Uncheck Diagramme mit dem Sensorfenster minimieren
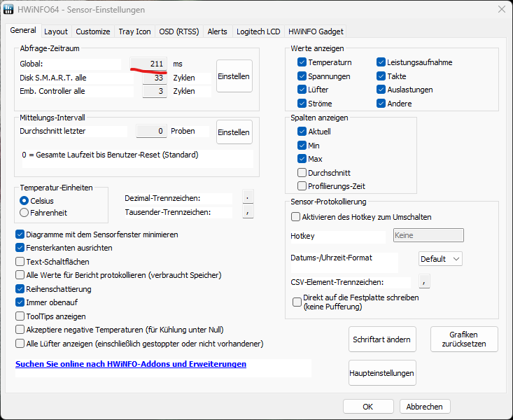 pyautogui.click(x=20, y=234)
